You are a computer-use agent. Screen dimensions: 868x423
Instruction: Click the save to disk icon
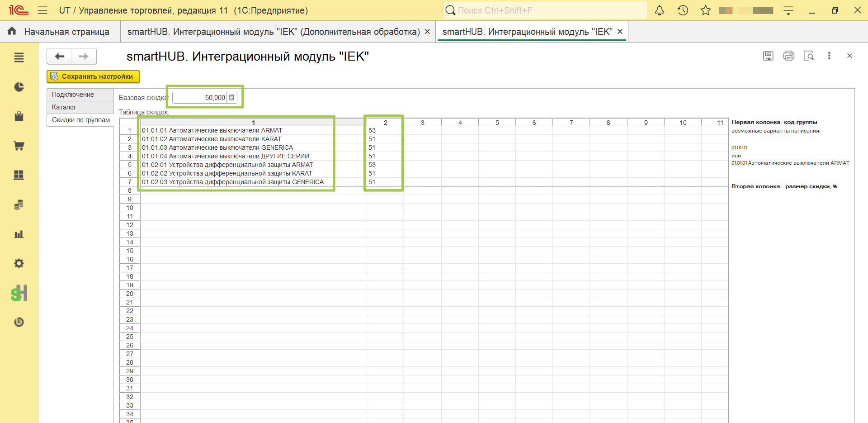(x=768, y=56)
